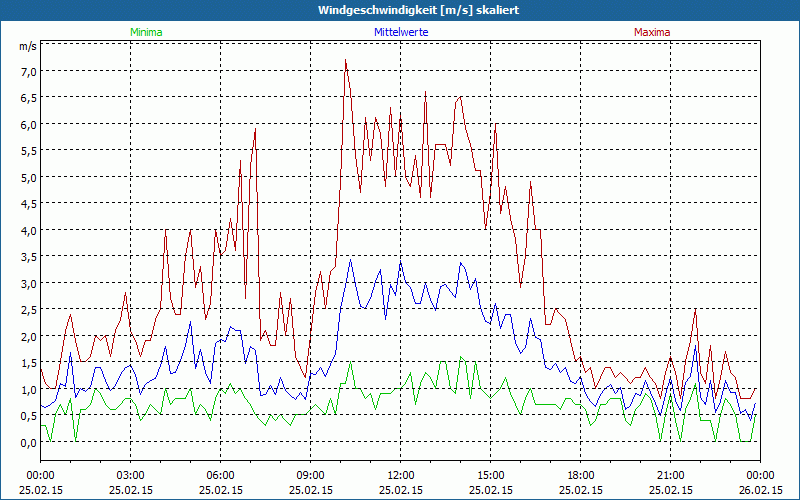
Task: Click the 18:00 time axis label
Action: click(581, 476)
